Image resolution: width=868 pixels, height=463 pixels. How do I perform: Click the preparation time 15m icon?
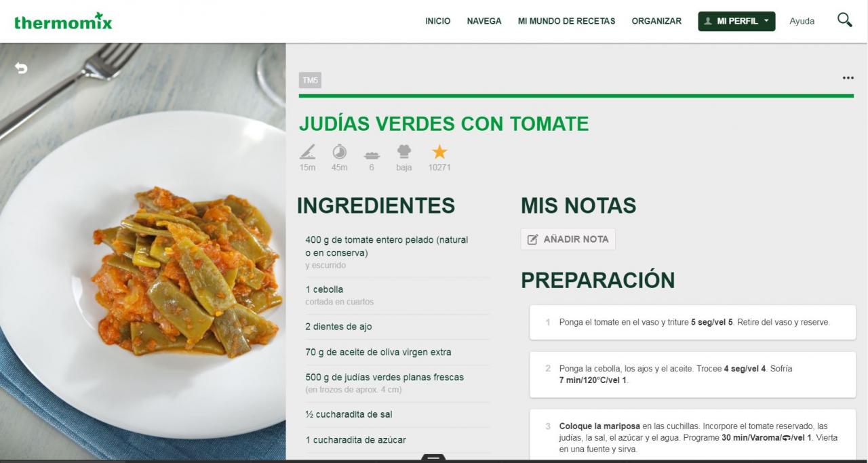(x=308, y=151)
